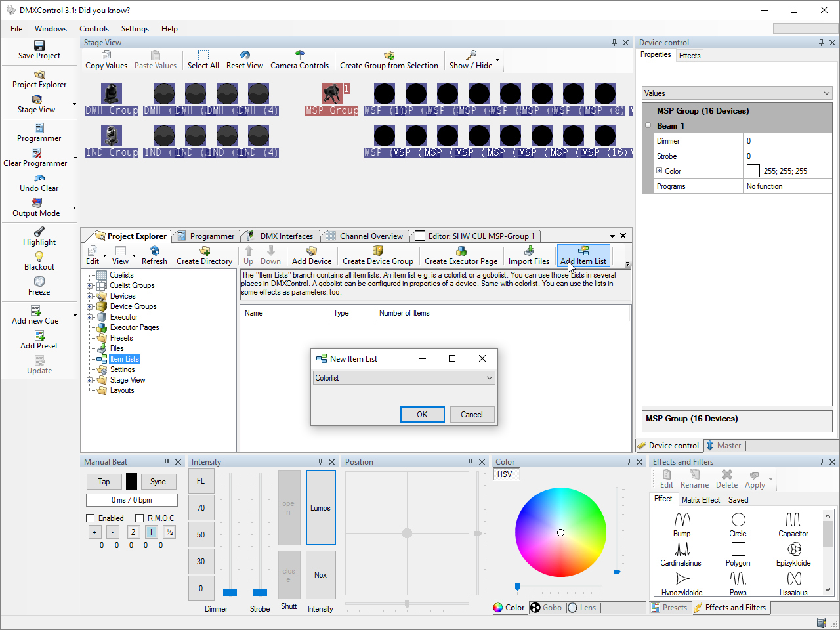Click the Tap button in Manual Beat

[104, 482]
